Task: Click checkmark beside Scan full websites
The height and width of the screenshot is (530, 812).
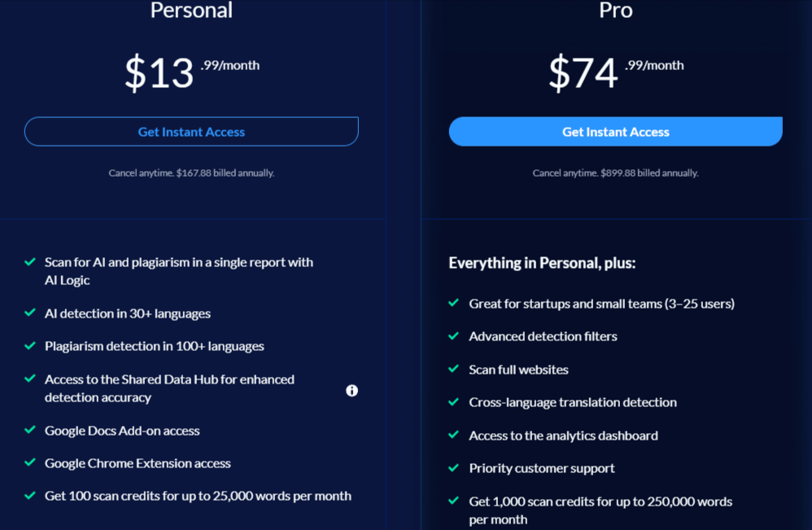Action: coord(454,369)
